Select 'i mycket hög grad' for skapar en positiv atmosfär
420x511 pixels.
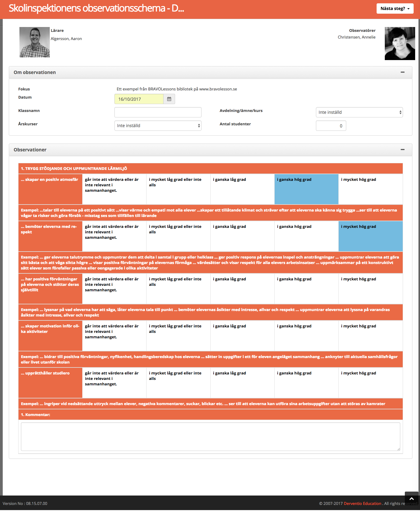tap(371, 189)
